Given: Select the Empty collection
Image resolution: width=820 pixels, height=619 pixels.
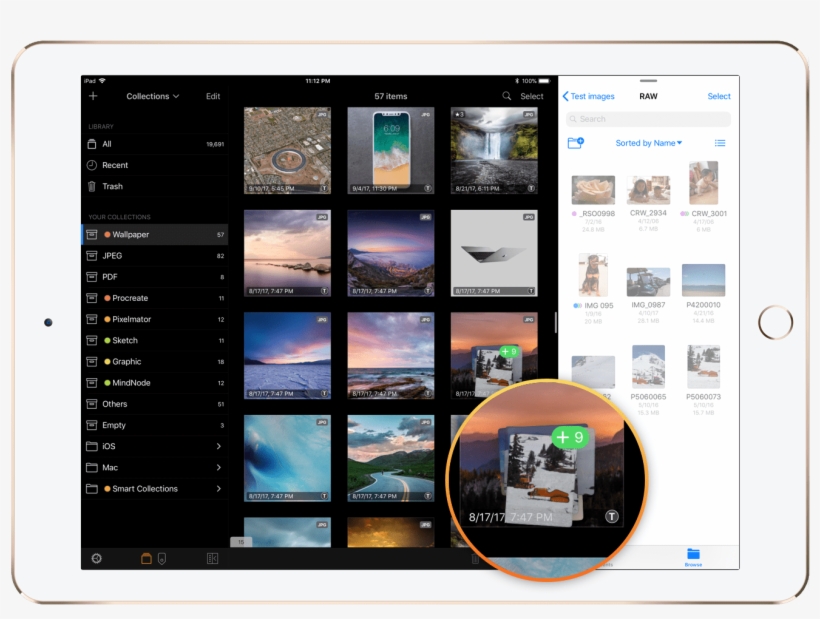Looking at the screenshot, I should [x=155, y=425].
